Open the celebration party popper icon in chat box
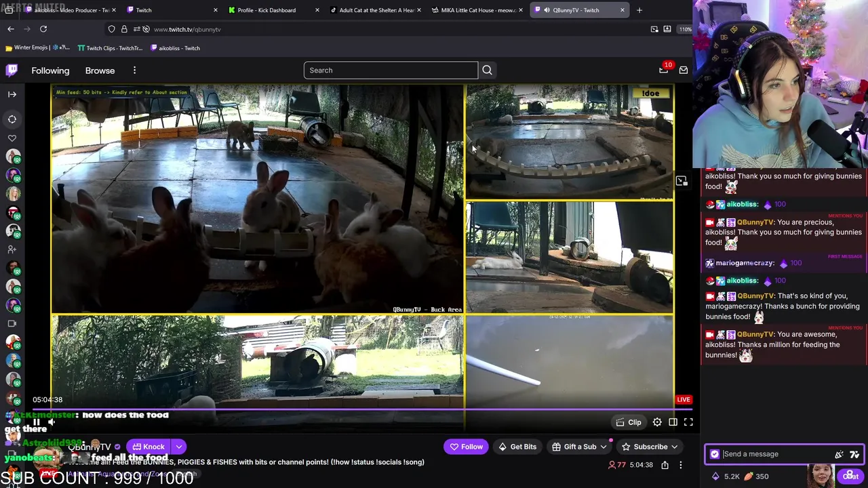This screenshot has width=868, height=488. 840,454
